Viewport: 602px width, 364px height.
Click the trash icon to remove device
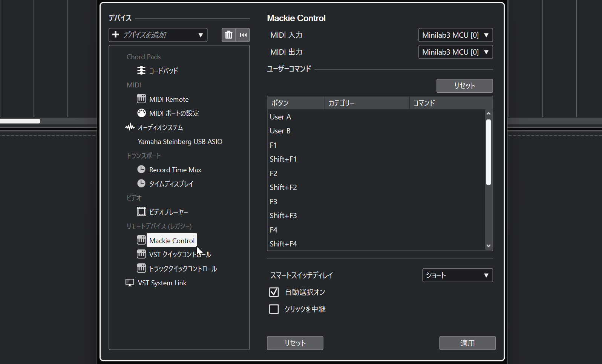pos(228,35)
